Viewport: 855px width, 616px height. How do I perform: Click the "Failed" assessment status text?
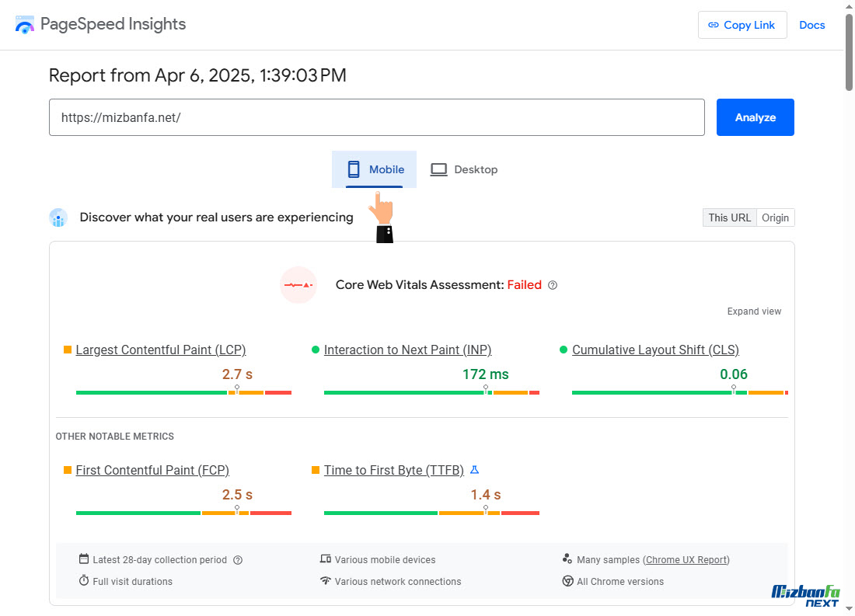(x=524, y=285)
